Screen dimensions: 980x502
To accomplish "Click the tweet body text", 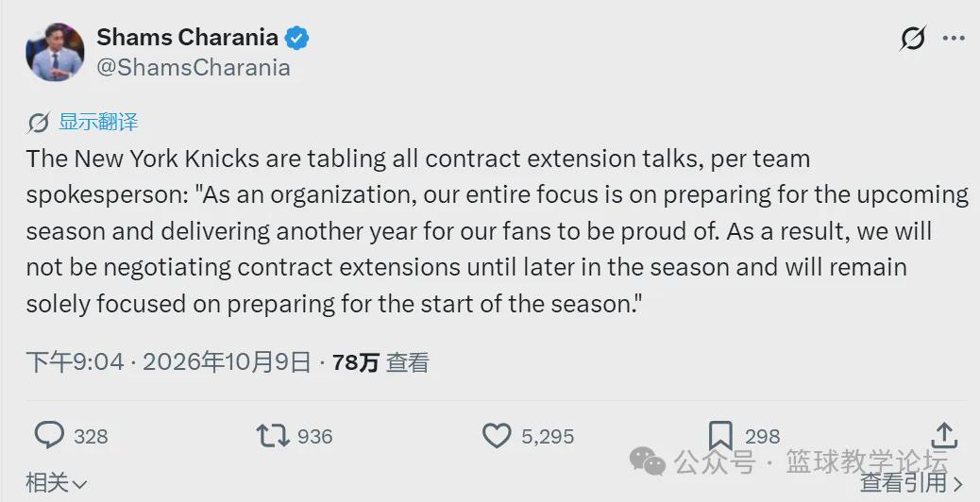I will tap(498, 231).
